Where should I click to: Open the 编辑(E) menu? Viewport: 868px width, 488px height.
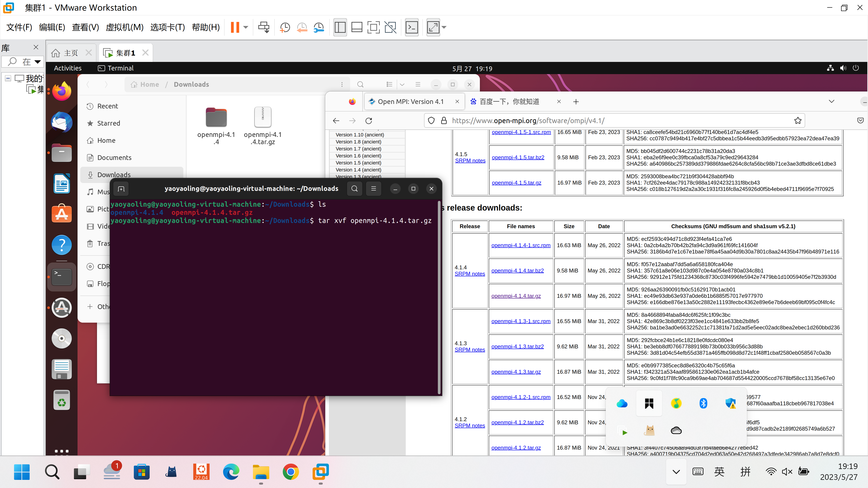tap(52, 27)
